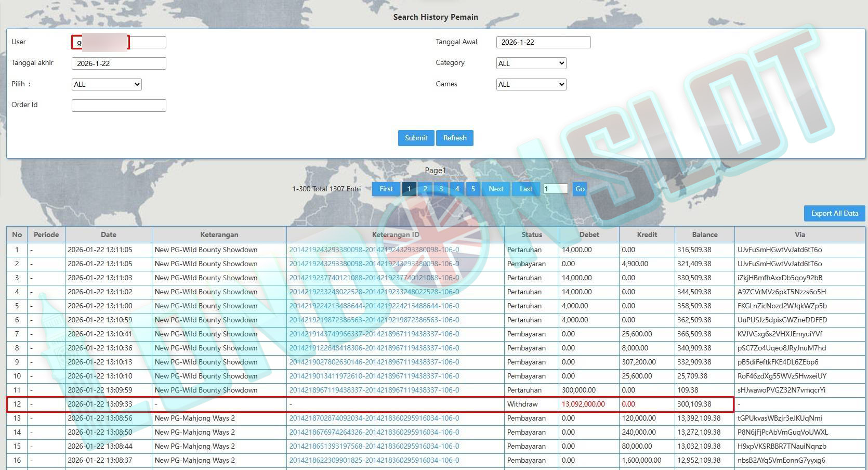This screenshot has width=868, height=470.
Task: Focus the page number input box
Action: tap(556, 189)
